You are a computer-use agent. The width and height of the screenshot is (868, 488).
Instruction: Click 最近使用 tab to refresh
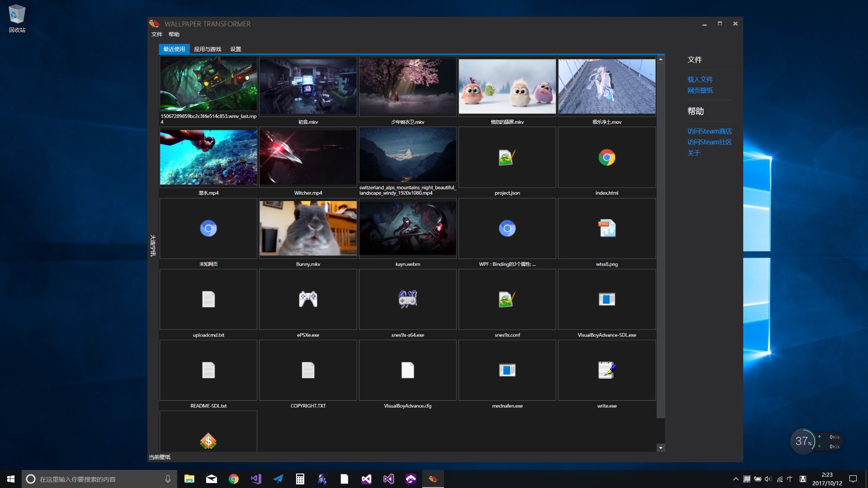[x=174, y=49]
